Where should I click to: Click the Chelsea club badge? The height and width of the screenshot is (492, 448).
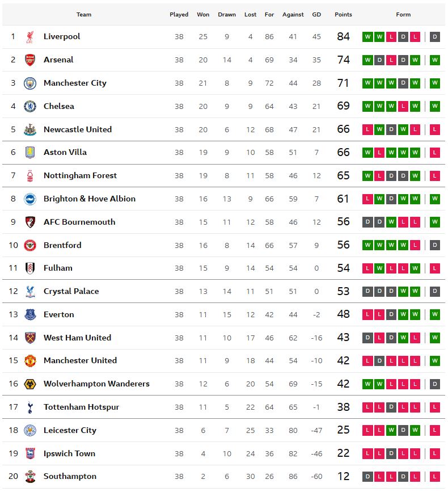point(30,106)
